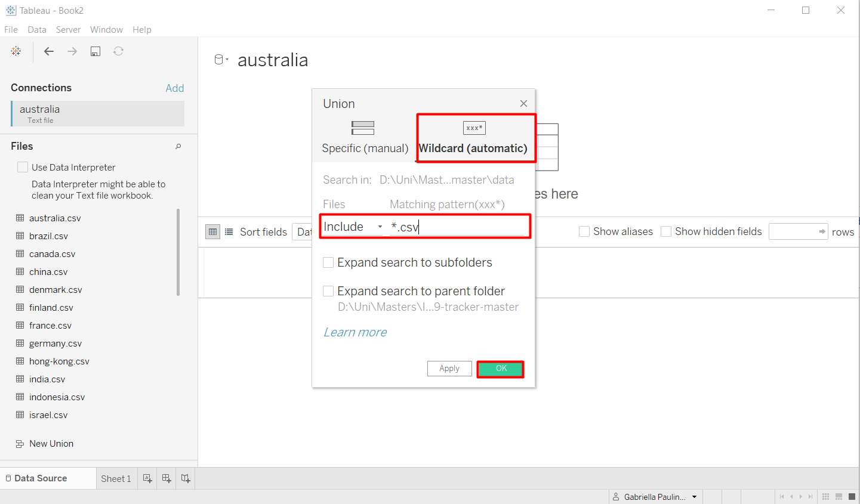Click the New Story icon

(x=185, y=478)
